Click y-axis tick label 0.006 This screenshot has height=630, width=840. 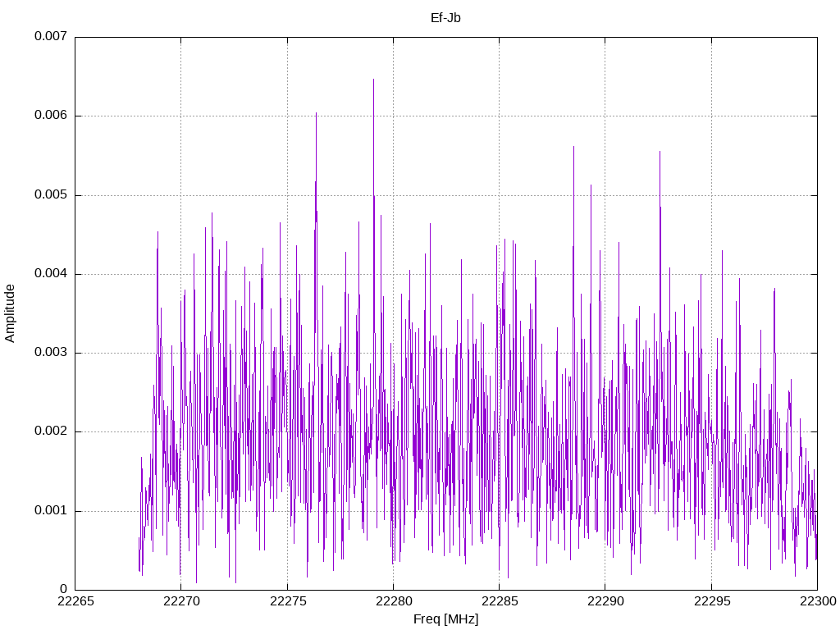point(51,116)
